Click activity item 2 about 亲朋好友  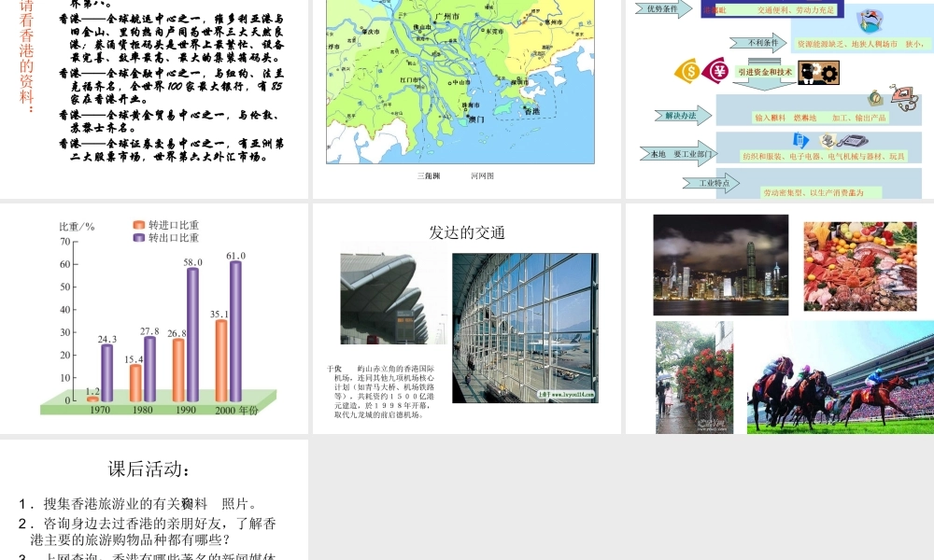click(x=148, y=531)
